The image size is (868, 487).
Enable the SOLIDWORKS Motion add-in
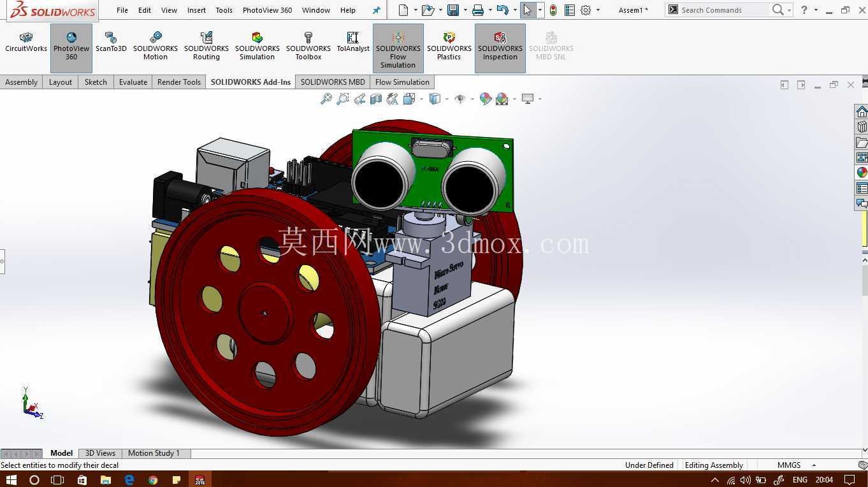[x=156, y=47]
